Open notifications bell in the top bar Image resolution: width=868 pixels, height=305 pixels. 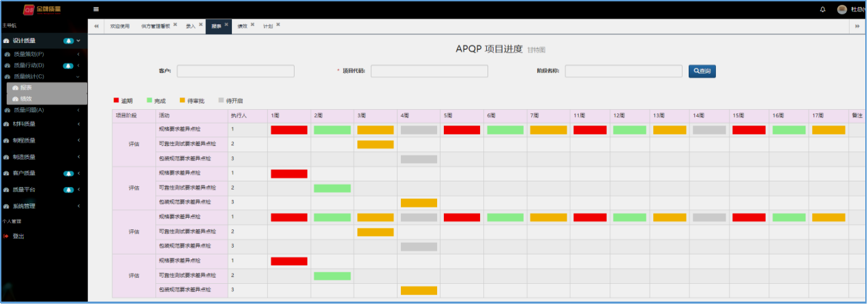pyautogui.click(x=822, y=10)
